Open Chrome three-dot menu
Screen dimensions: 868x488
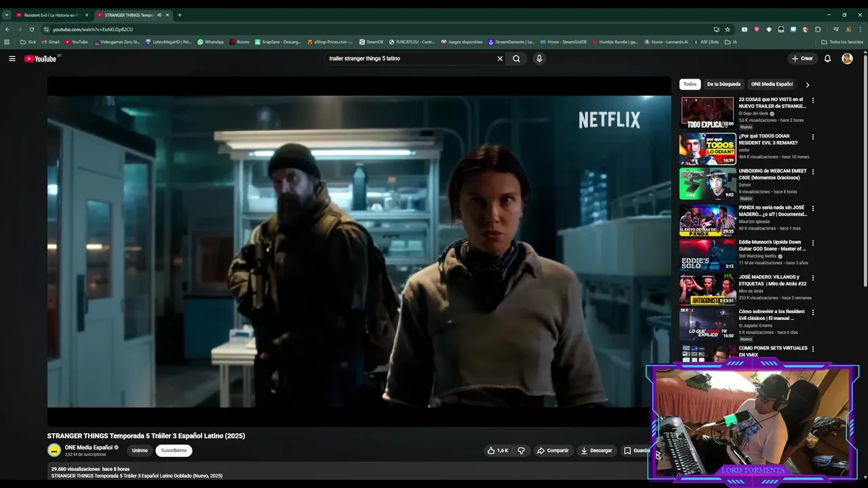[x=860, y=29]
